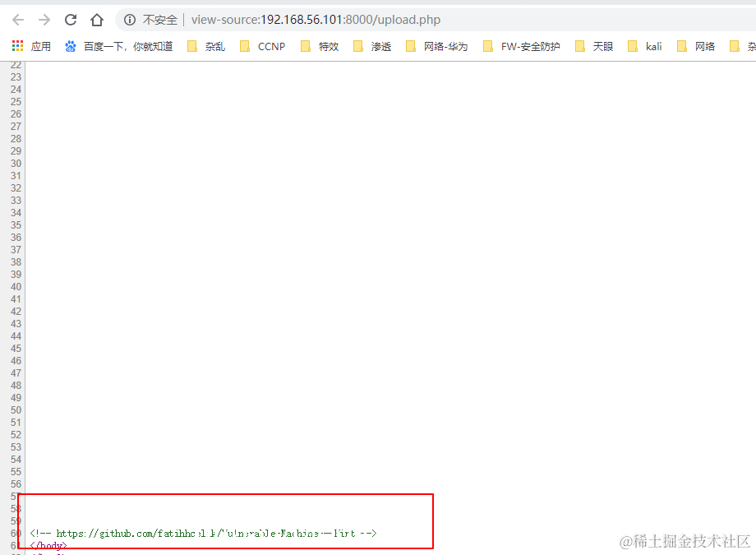Screen dimensions: 756x555
Task: Open the 应用 apps shortcut
Action: [x=31, y=46]
